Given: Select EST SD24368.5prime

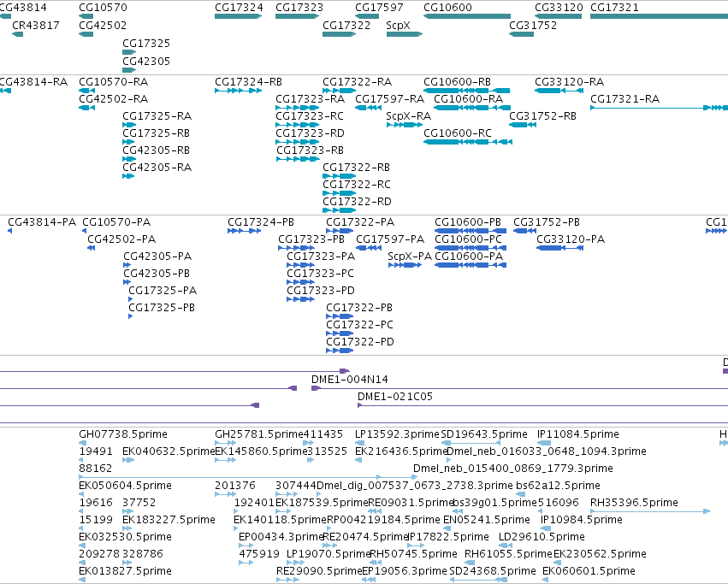Looking at the screenshot, I should click(x=493, y=571).
